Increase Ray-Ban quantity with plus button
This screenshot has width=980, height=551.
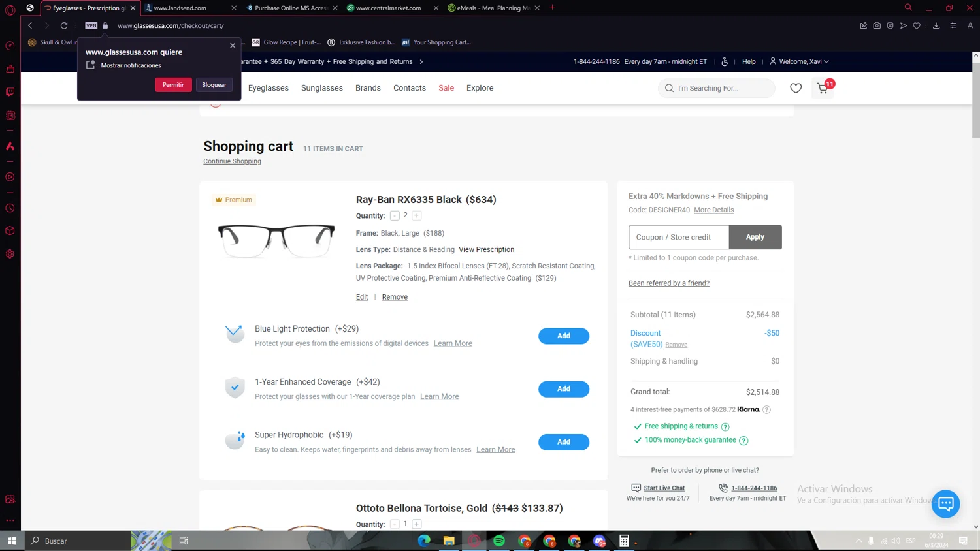417,215
